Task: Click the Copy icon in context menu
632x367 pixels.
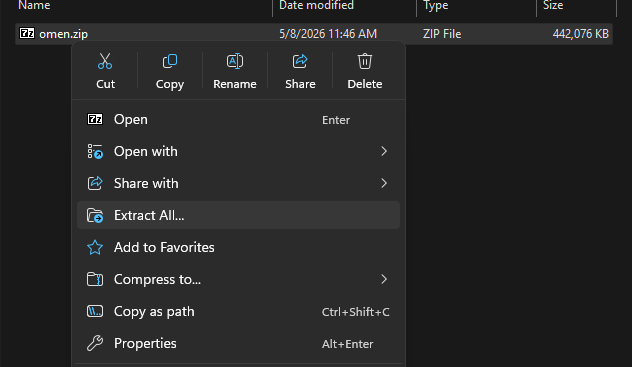Action: pyautogui.click(x=170, y=61)
